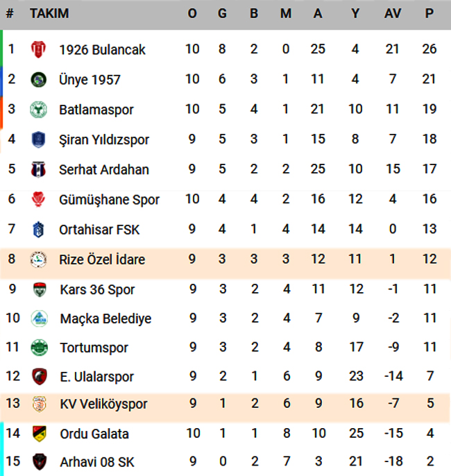Screen dimensions: 451x476
Task: Sort standings by the P column header
Action: tap(429, 13)
